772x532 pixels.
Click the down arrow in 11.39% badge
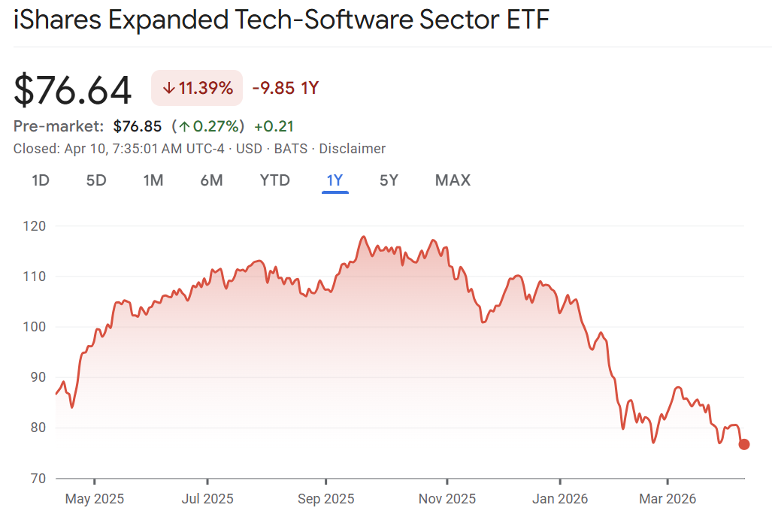pos(168,89)
